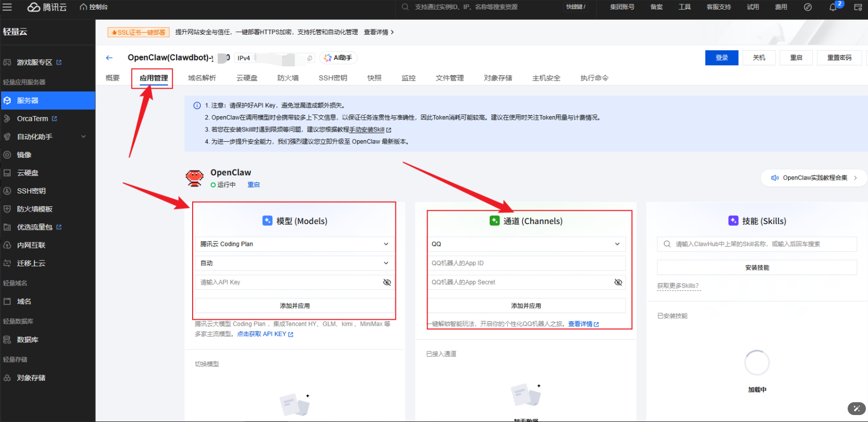
Task: Click 添加并应用 in the Models panel
Action: click(x=295, y=306)
